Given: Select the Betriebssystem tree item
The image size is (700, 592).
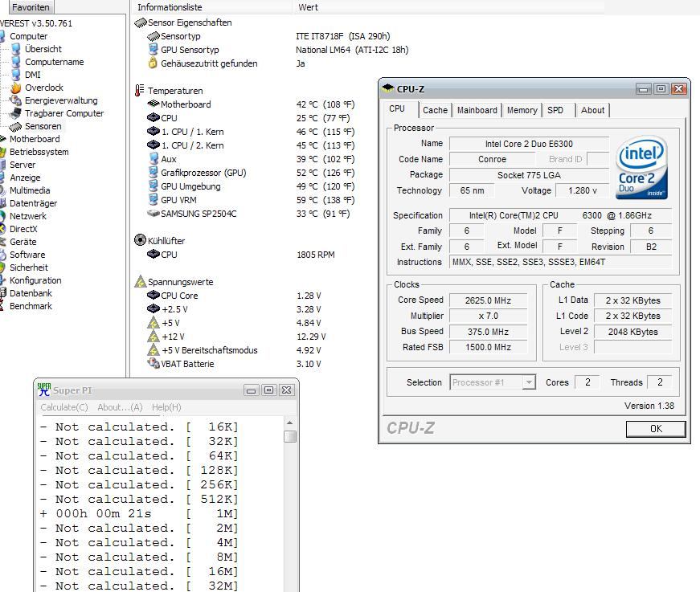Looking at the screenshot, I should click(x=39, y=152).
